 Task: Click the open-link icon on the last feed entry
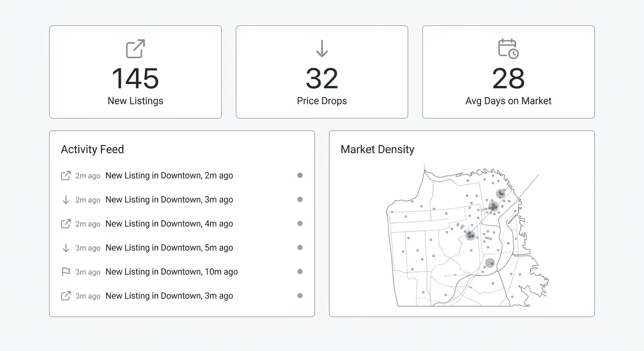tap(66, 296)
